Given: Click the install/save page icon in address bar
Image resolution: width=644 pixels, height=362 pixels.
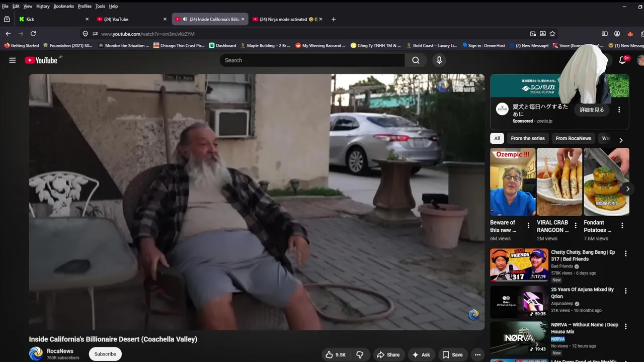Looking at the screenshot, I should [x=543, y=34].
